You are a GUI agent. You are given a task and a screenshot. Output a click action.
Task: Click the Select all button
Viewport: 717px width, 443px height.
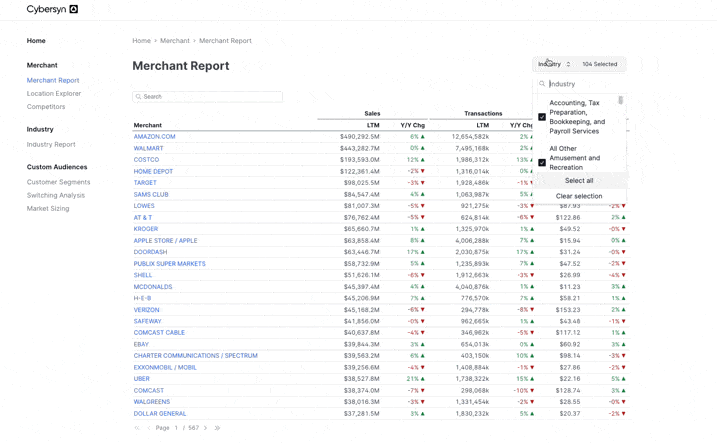(x=579, y=181)
